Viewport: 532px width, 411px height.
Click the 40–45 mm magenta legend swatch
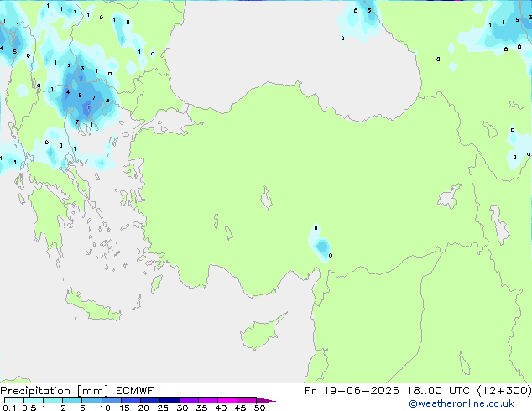pos(227,400)
